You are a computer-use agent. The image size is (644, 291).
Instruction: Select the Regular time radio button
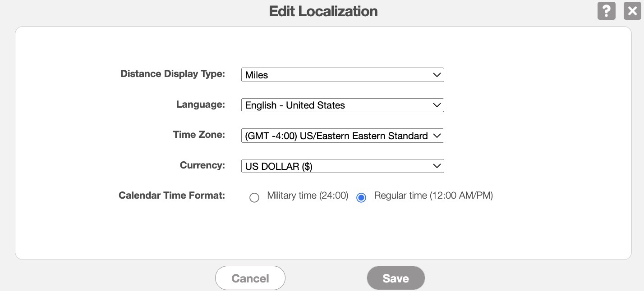click(361, 198)
